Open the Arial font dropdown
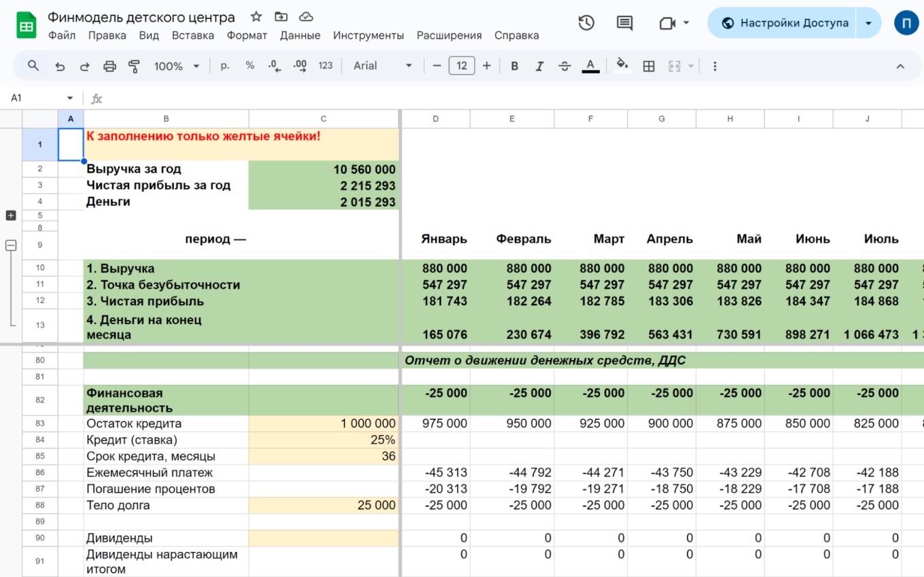Viewport: 924px width, 577px height. tap(383, 66)
